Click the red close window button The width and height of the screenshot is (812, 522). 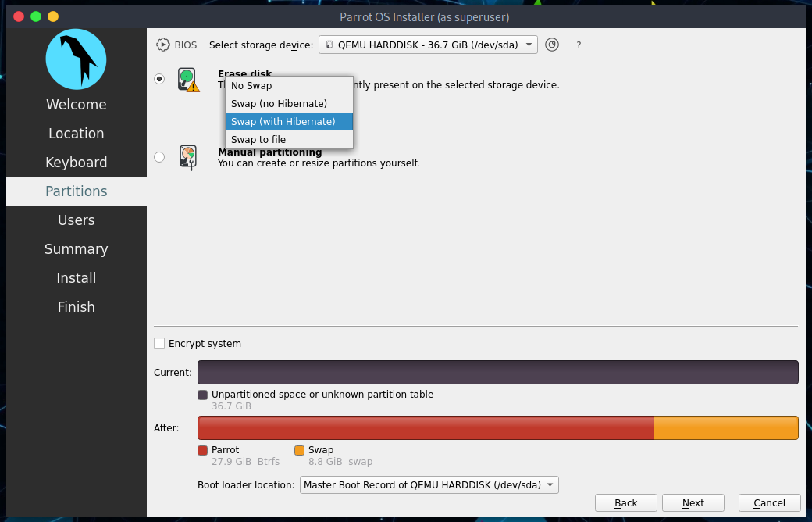click(x=19, y=16)
